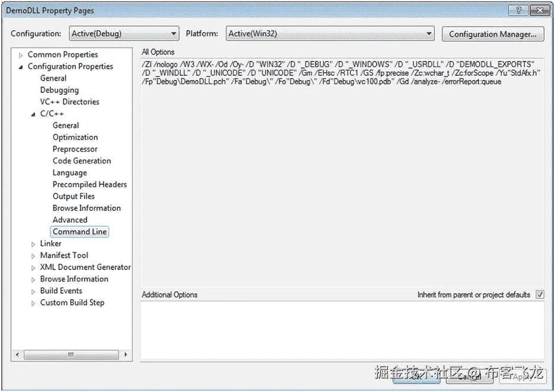Expand the Build Events node
The height and width of the screenshot is (392, 555).
pyautogui.click(x=33, y=291)
